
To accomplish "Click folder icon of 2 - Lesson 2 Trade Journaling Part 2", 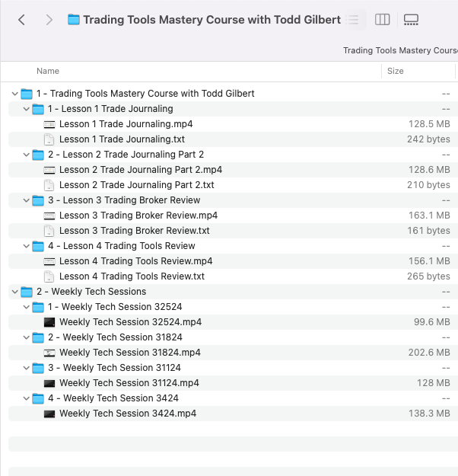I will [38, 155].
